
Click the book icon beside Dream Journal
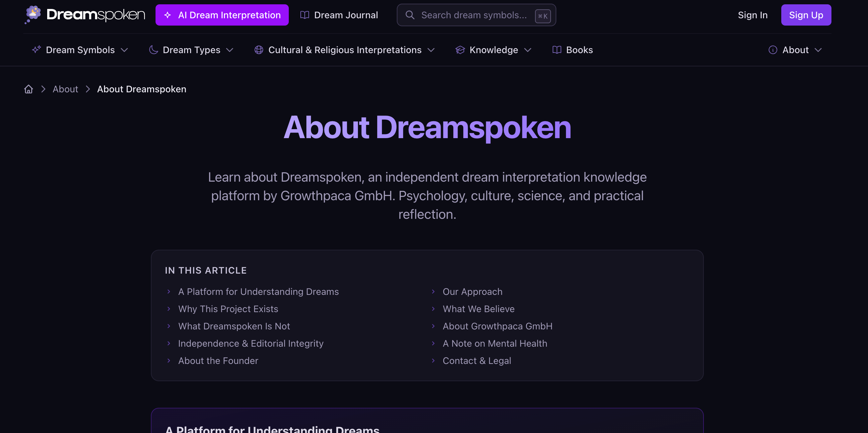point(305,15)
